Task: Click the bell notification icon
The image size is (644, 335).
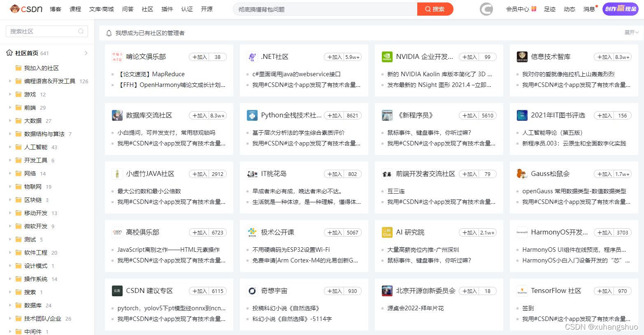Action: tap(109, 33)
